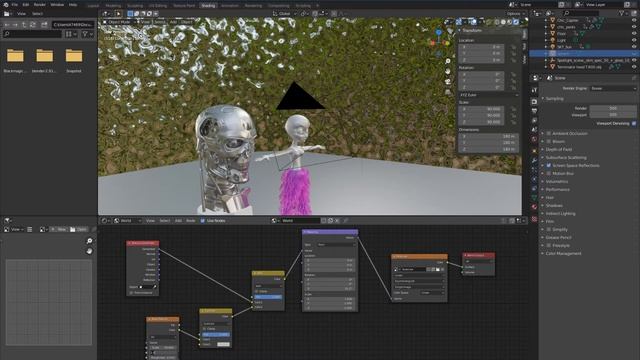Open the XYZ Euler rotation mode dropdown
Image resolution: width=640 pixels, height=360 pixels.
489,95
